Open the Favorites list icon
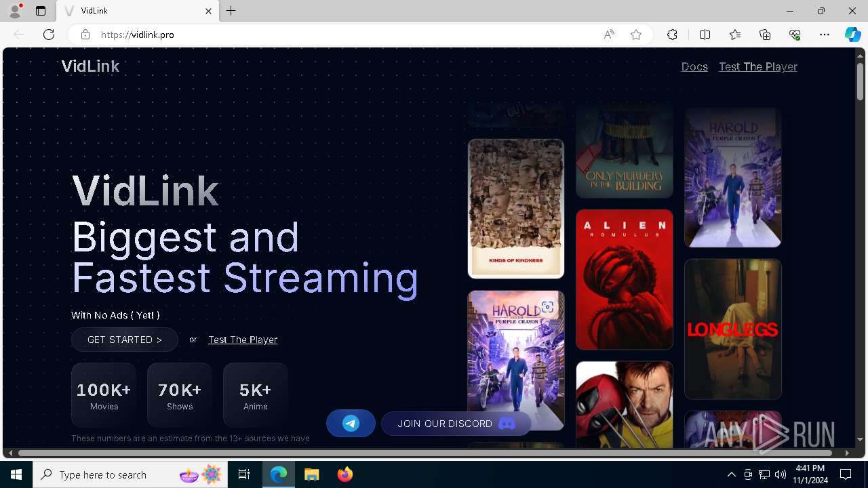Image resolution: width=868 pixels, height=488 pixels. tap(735, 35)
